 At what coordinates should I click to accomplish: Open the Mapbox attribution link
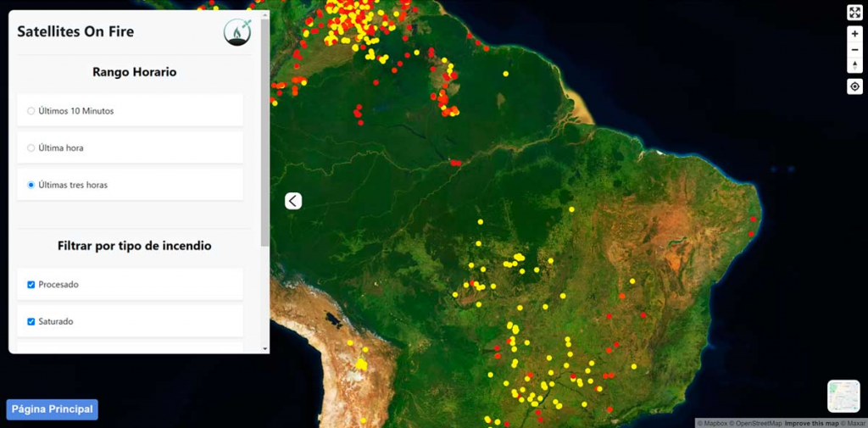[x=714, y=423]
